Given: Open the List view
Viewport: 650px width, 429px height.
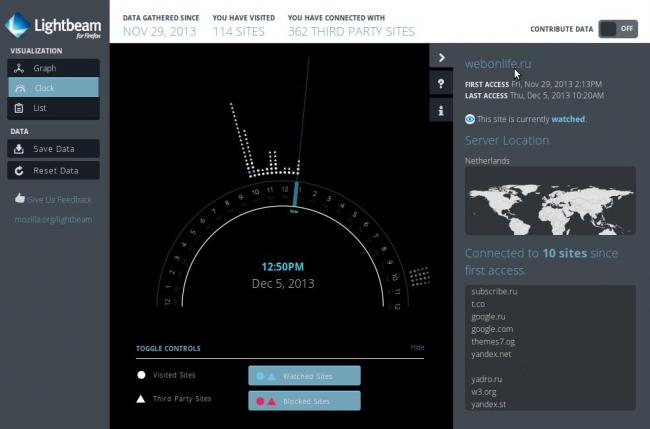Looking at the screenshot, I should [x=53, y=108].
